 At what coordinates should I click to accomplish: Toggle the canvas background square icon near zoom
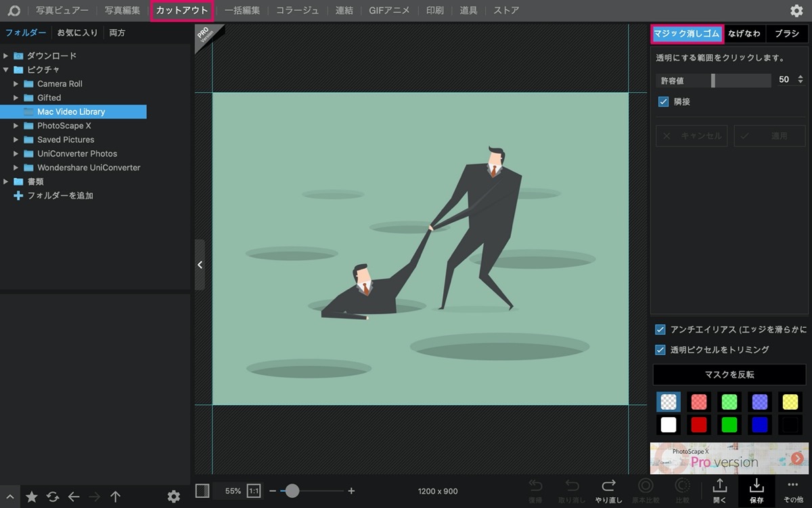coord(202,491)
